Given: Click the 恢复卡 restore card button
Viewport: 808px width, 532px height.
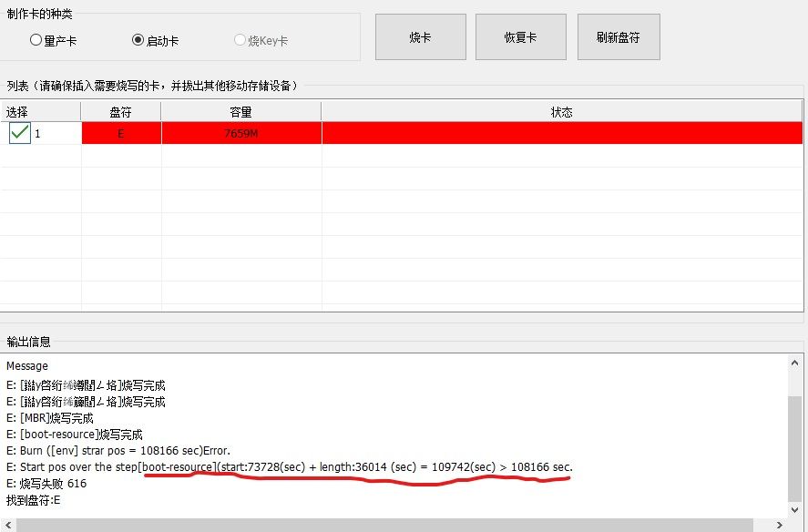Looking at the screenshot, I should [x=520, y=36].
